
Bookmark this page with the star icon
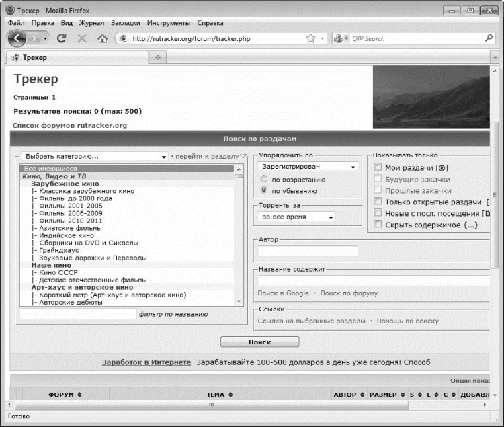pos(310,38)
